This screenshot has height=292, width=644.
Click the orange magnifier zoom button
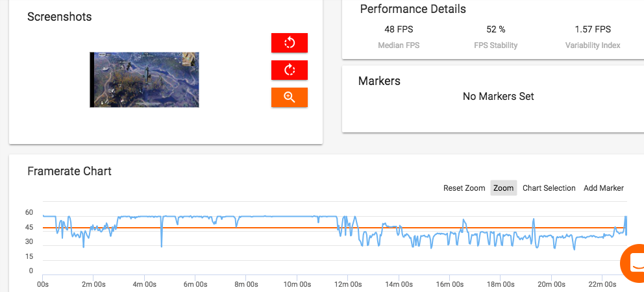[289, 97]
